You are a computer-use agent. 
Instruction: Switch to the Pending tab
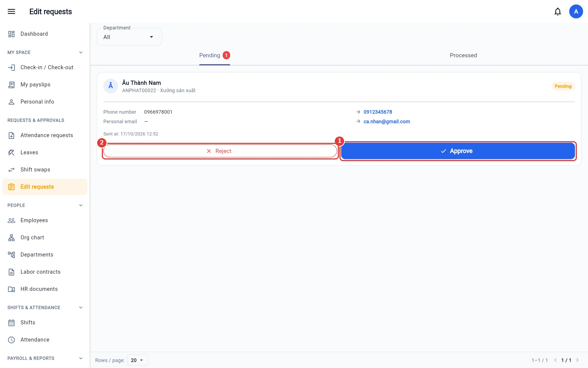click(215, 55)
